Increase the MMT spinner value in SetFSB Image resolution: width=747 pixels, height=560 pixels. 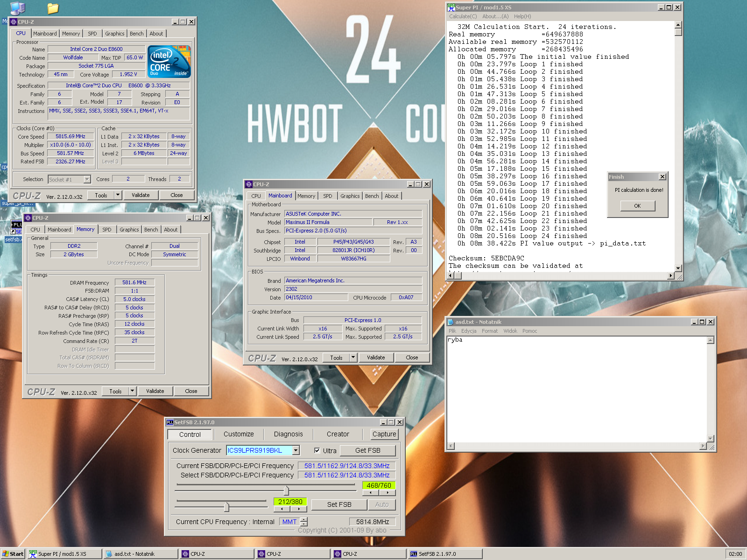304,519
